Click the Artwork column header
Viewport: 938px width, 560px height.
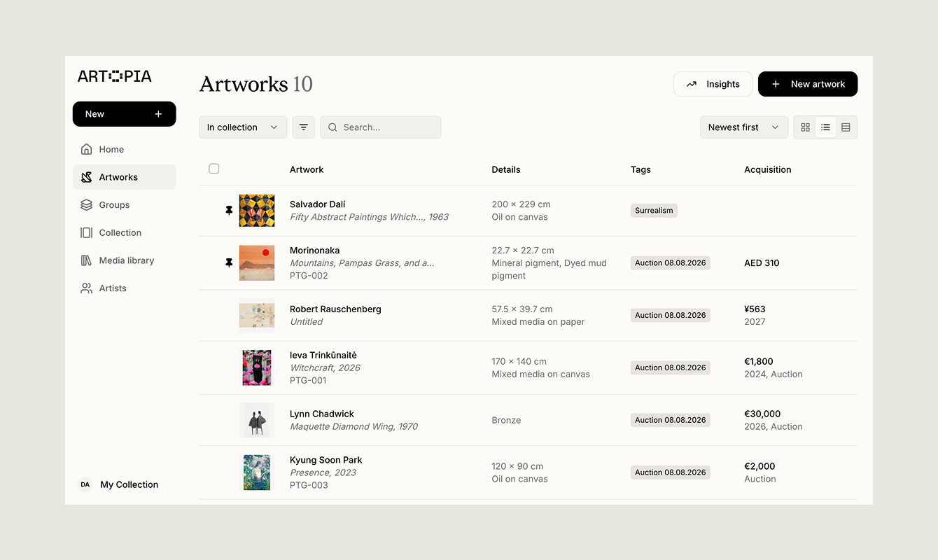[x=307, y=169]
